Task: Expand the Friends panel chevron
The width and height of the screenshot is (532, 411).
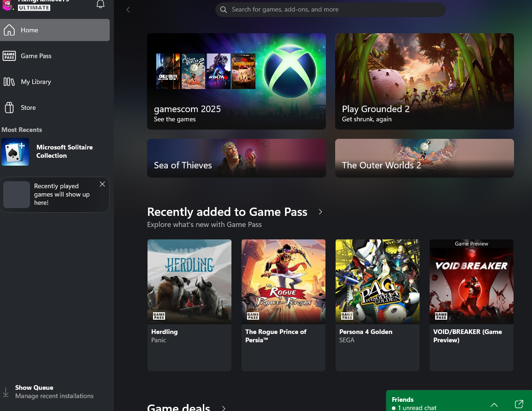Action: click(x=494, y=405)
